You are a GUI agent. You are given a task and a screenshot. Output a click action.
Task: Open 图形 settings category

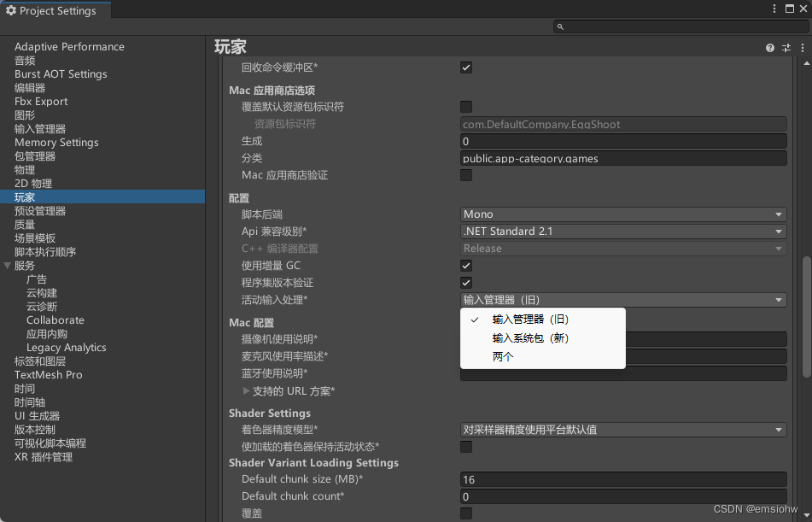click(25, 115)
